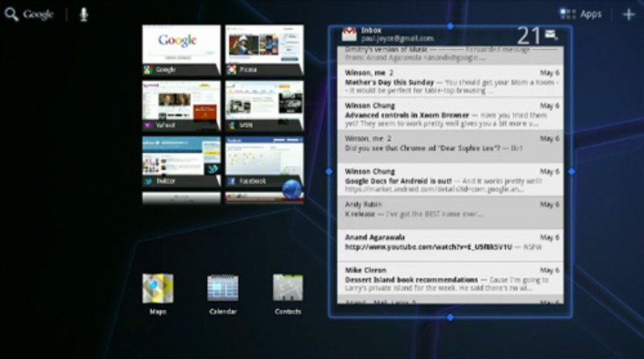Tap account address paul.joyce@gmail.com

coord(397,39)
